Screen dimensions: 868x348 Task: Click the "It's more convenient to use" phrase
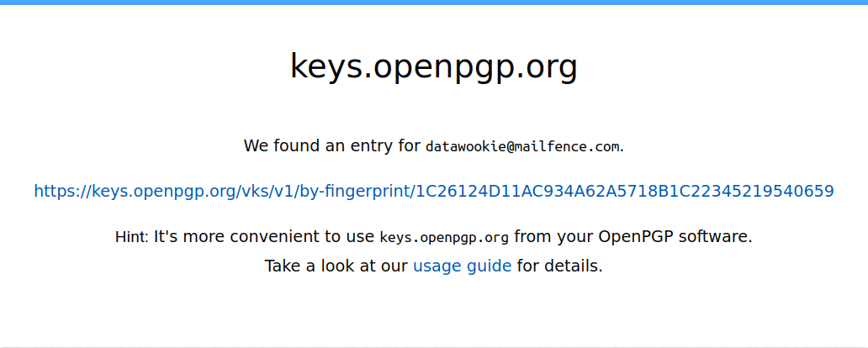(x=265, y=237)
